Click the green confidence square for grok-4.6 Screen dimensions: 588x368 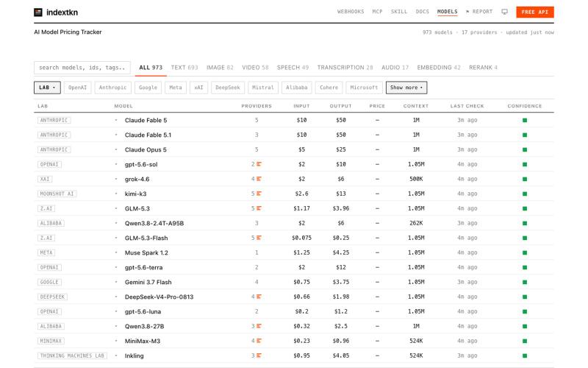525,179
